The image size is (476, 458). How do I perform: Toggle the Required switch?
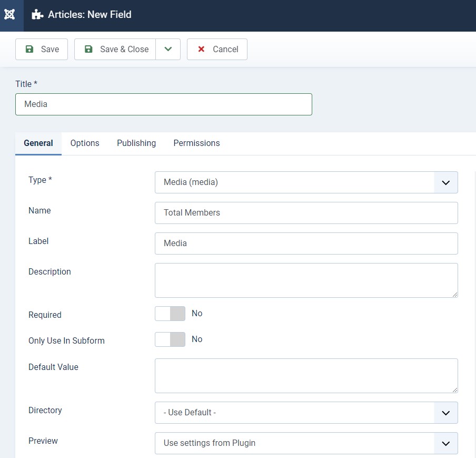[x=170, y=314]
